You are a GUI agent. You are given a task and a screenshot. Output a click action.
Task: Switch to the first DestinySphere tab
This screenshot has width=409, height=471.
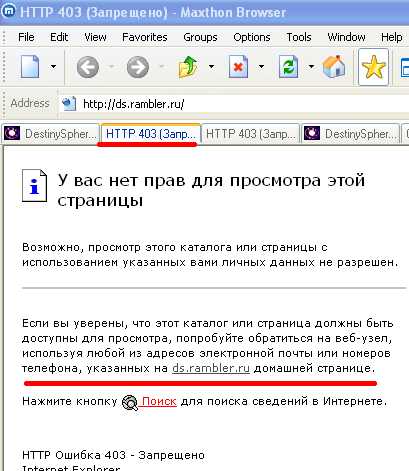tap(50, 134)
